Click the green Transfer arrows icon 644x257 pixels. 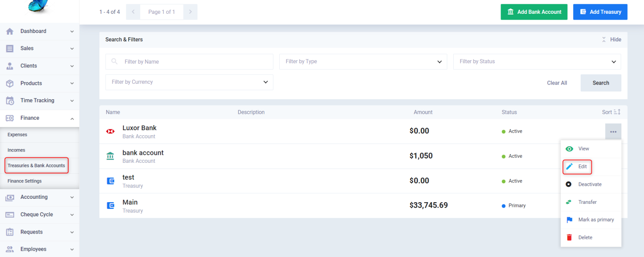[x=569, y=202]
